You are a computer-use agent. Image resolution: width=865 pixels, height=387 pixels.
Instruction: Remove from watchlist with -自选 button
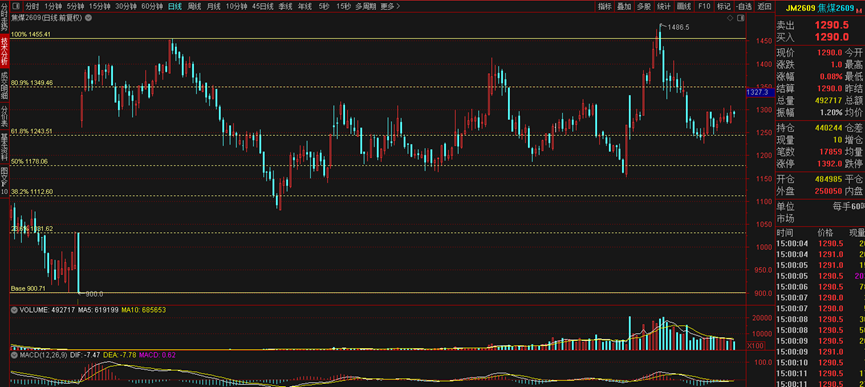tap(743, 7)
